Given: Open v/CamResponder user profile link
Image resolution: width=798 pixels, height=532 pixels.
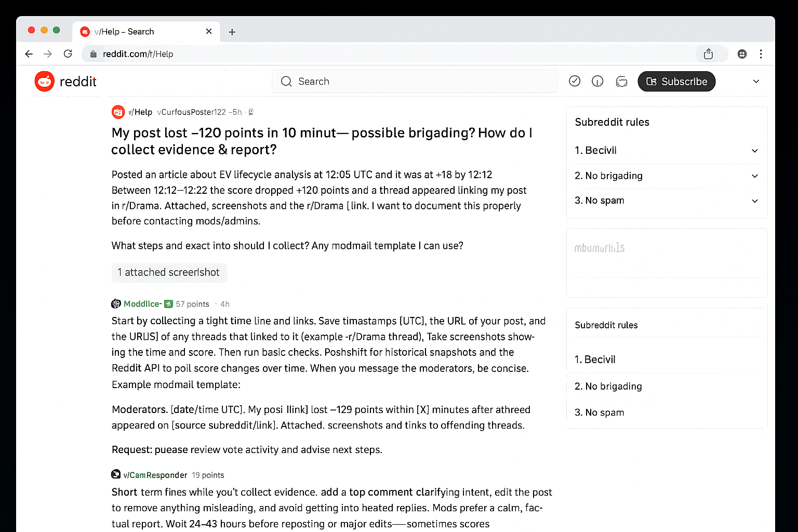Looking at the screenshot, I should click(x=155, y=475).
